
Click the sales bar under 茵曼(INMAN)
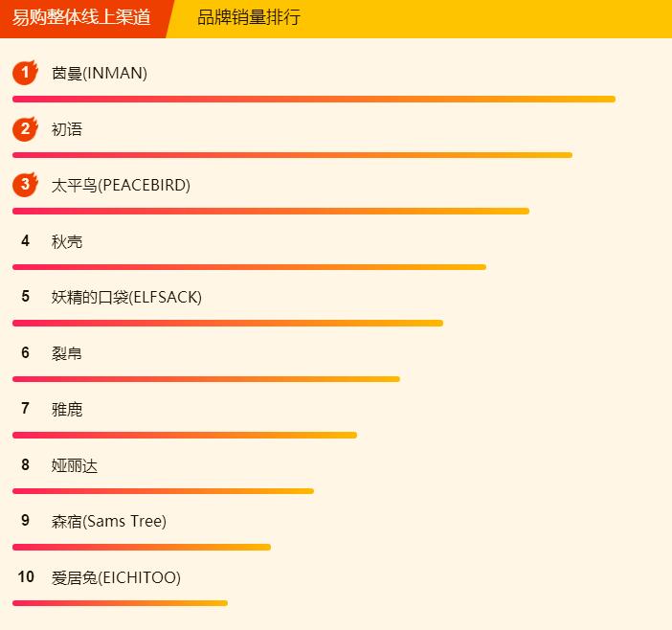click(314, 99)
